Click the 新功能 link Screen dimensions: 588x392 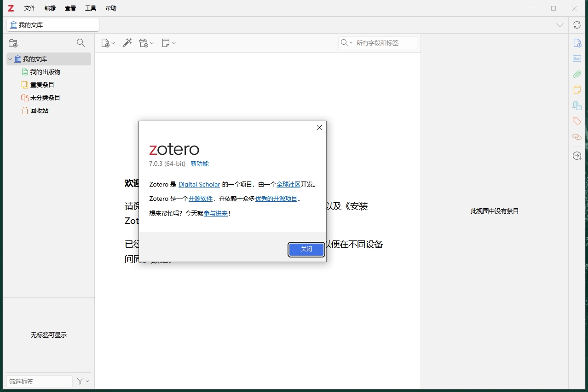coord(199,164)
